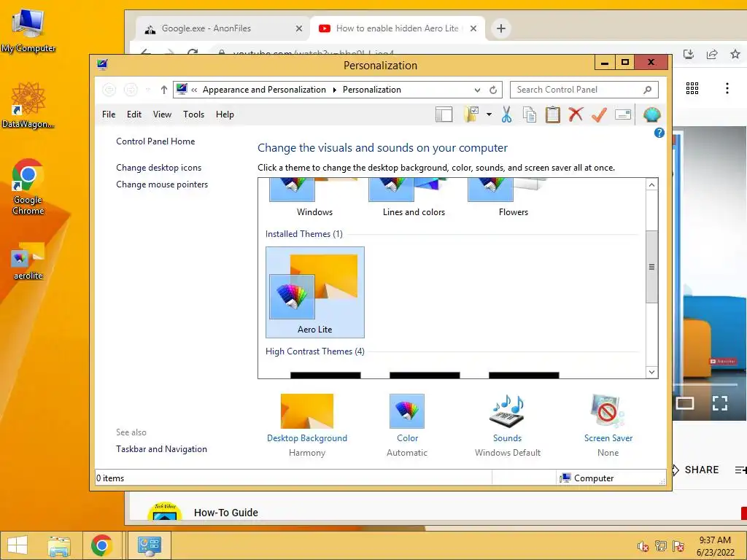
Task: Click the Cut scissors toolbar icon
Action: click(x=506, y=114)
